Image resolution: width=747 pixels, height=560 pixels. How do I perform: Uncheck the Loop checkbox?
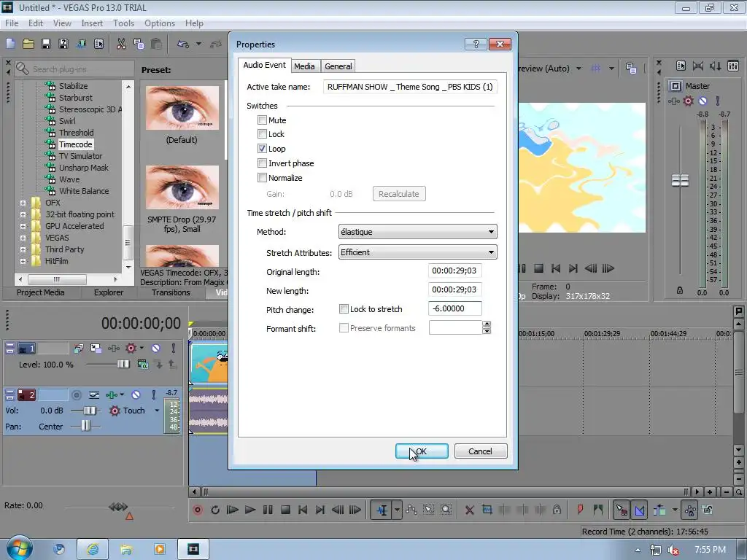click(x=262, y=149)
